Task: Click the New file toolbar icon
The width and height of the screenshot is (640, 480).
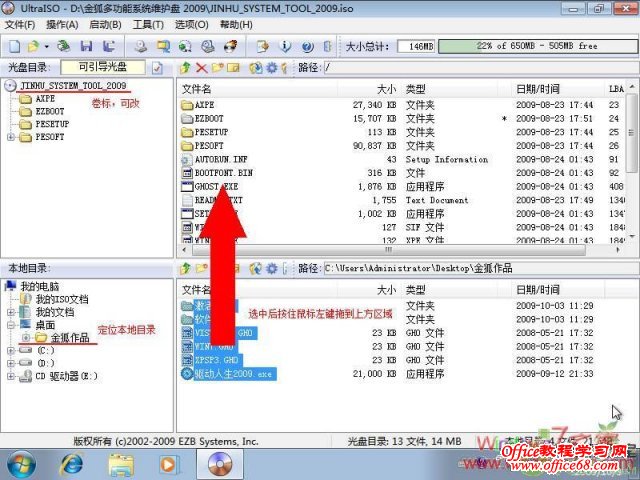Action: [14, 46]
